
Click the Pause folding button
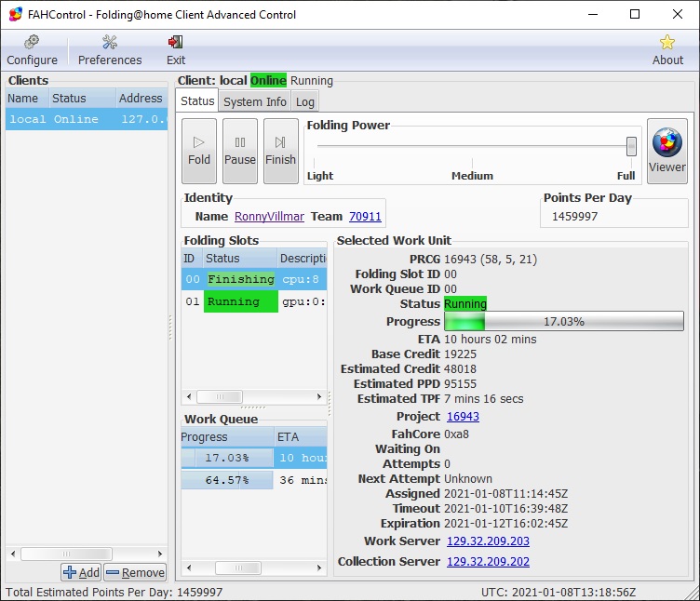pyautogui.click(x=240, y=151)
